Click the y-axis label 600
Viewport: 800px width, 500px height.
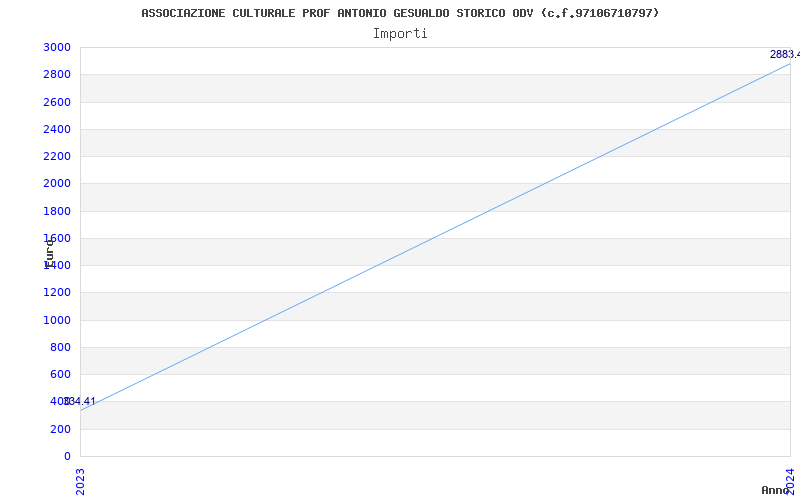click(60, 374)
